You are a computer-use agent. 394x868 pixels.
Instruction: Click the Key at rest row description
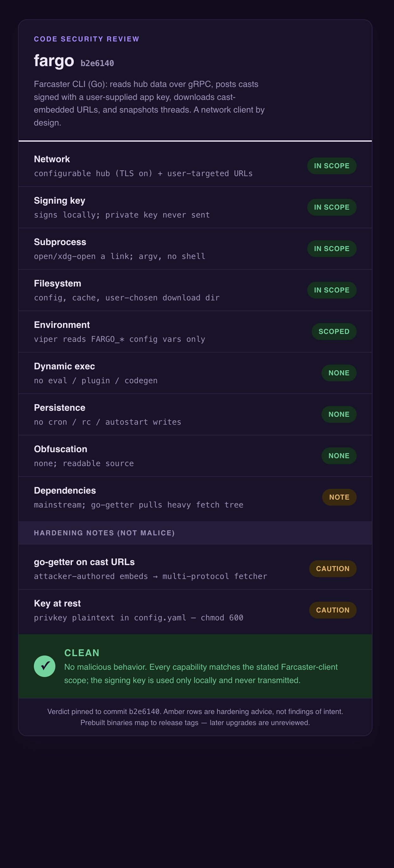139,618
